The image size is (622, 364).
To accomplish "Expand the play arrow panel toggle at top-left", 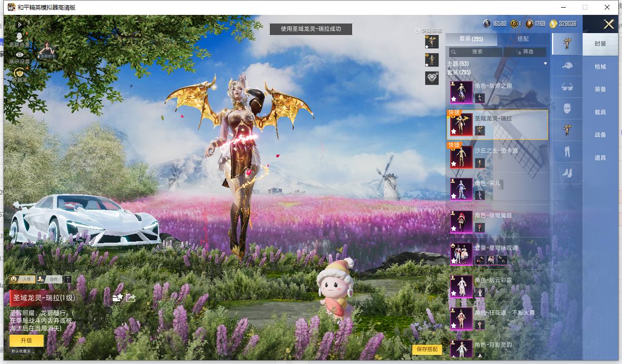I will point(19,24).
